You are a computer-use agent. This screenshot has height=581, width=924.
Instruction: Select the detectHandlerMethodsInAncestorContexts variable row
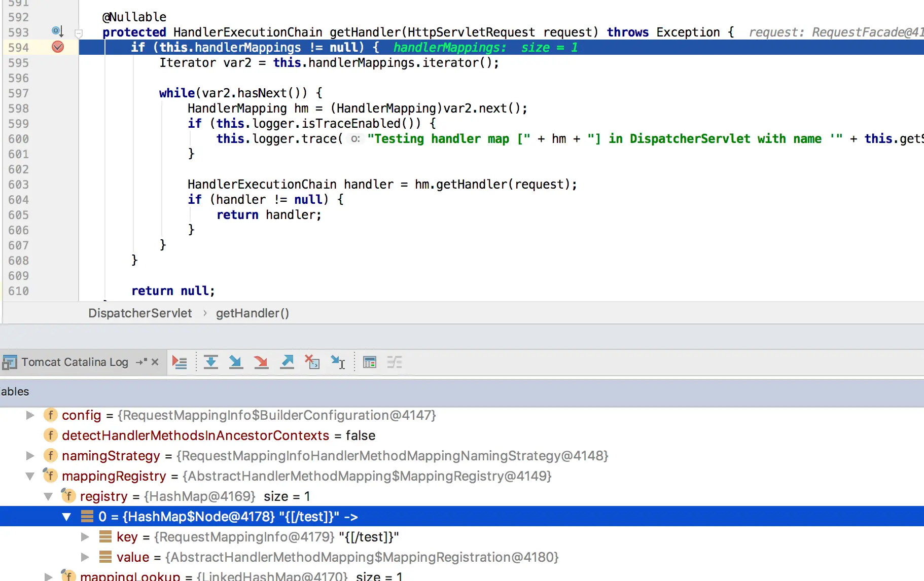pyautogui.click(x=462, y=435)
